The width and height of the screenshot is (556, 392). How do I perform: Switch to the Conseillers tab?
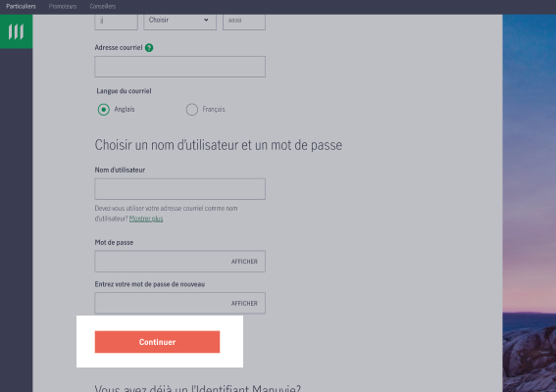pos(103,7)
